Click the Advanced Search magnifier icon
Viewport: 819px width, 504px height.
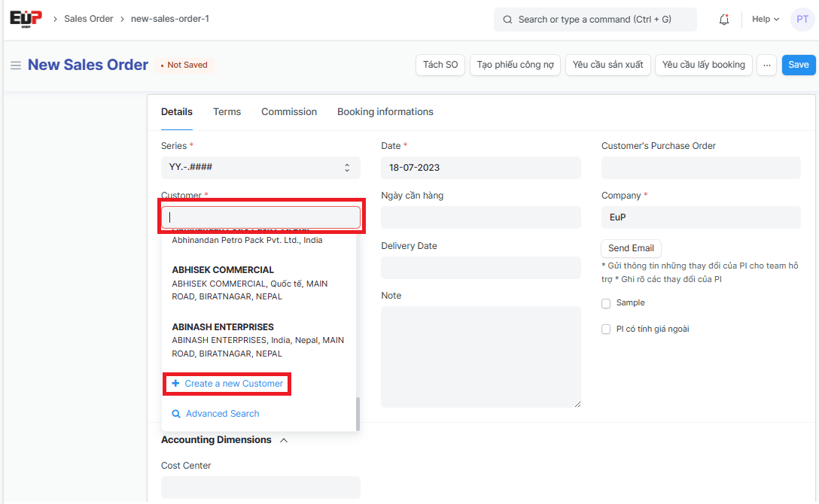tap(176, 414)
